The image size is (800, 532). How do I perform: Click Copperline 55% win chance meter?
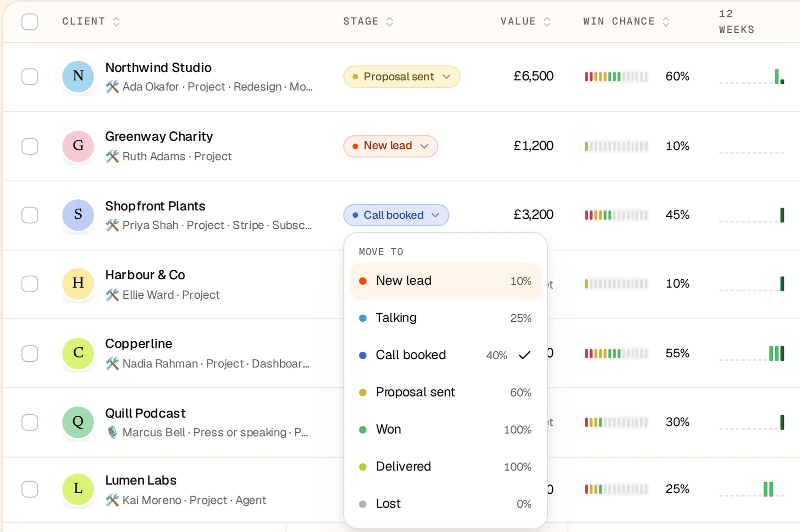pos(616,354)
